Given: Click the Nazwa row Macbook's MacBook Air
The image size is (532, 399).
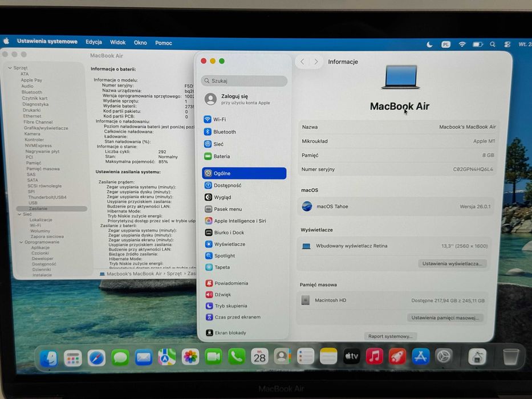Looking at the screenshot, I should coord(399,127).
